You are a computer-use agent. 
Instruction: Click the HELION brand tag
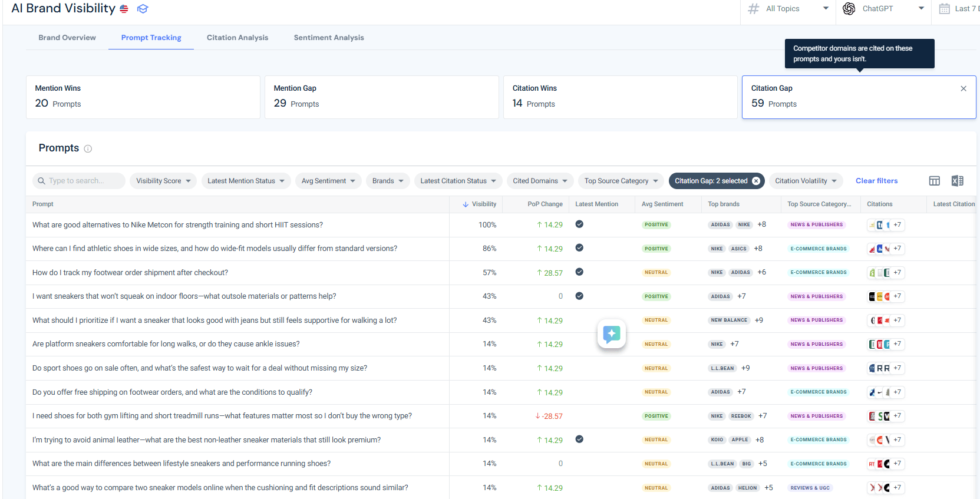click(x=748, y=488)
